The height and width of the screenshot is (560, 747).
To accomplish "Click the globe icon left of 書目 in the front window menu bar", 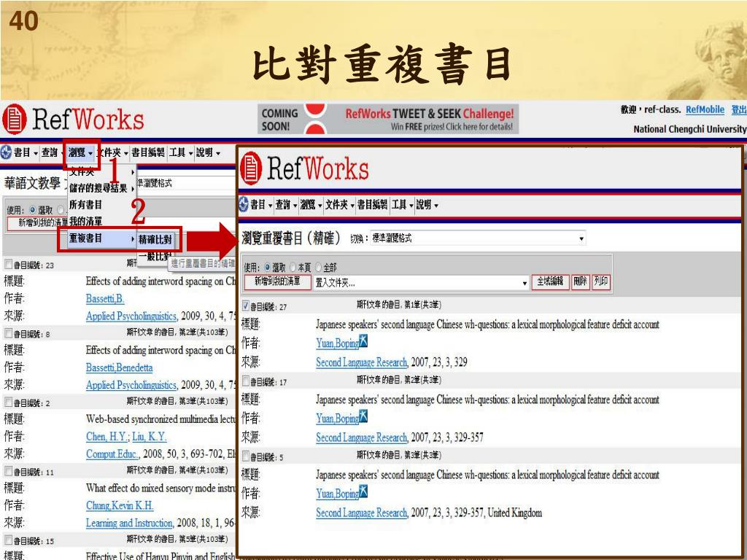I will 244,204.
